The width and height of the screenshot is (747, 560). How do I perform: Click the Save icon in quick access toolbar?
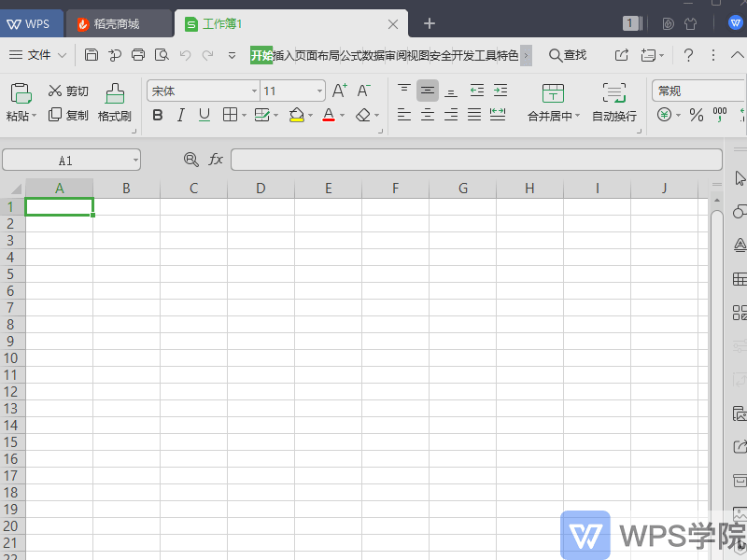(x=92, y=55)
